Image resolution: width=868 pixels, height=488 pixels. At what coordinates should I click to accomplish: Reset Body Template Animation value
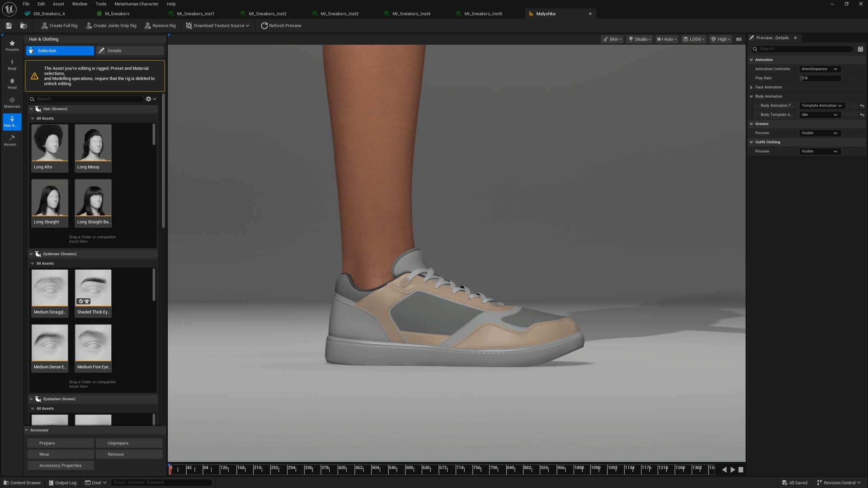pos(862,115)
